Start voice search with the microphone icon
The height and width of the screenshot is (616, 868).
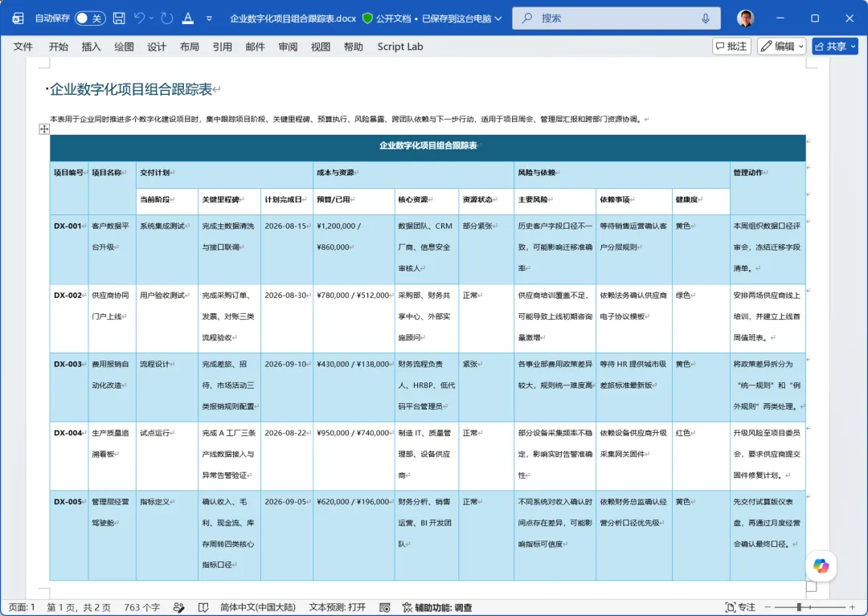[x=706, y=18]
